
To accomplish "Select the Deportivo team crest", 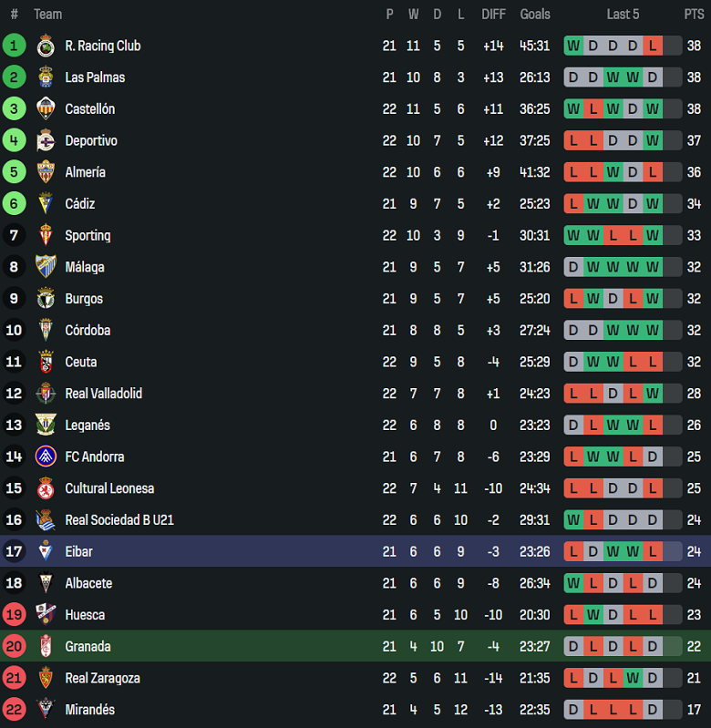I will (46, 140).
